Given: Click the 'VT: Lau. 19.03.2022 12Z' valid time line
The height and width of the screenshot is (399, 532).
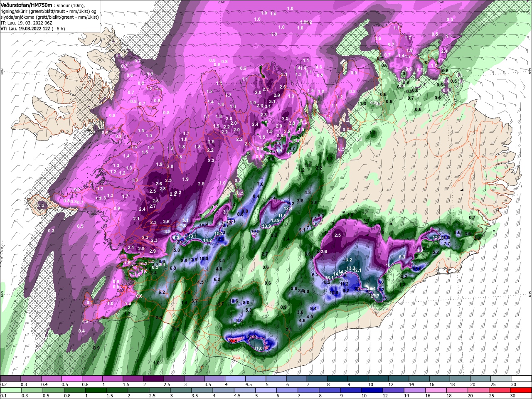Looking at the screenshot, I should click(26, 28).
